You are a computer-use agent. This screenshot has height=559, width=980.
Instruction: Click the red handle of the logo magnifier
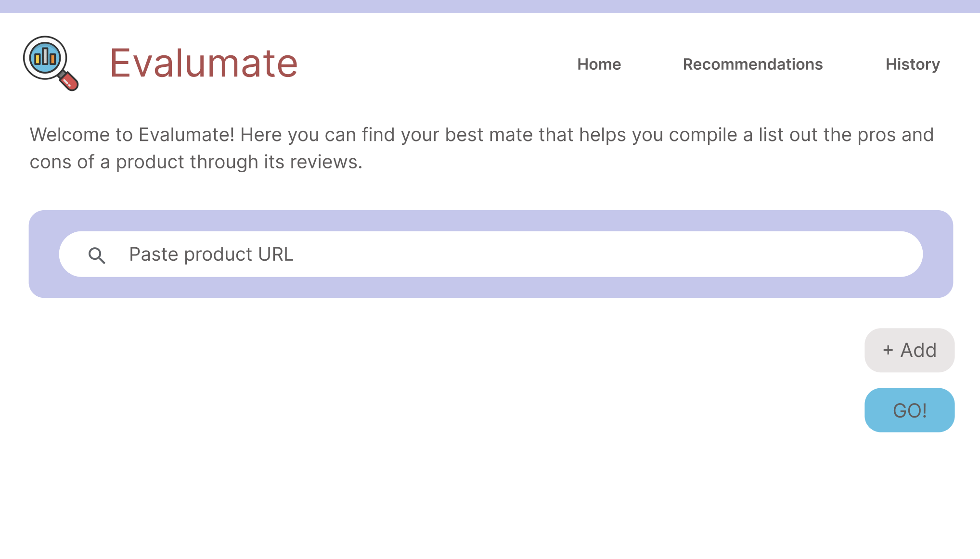pyautogui.click(x=69, y=81)
